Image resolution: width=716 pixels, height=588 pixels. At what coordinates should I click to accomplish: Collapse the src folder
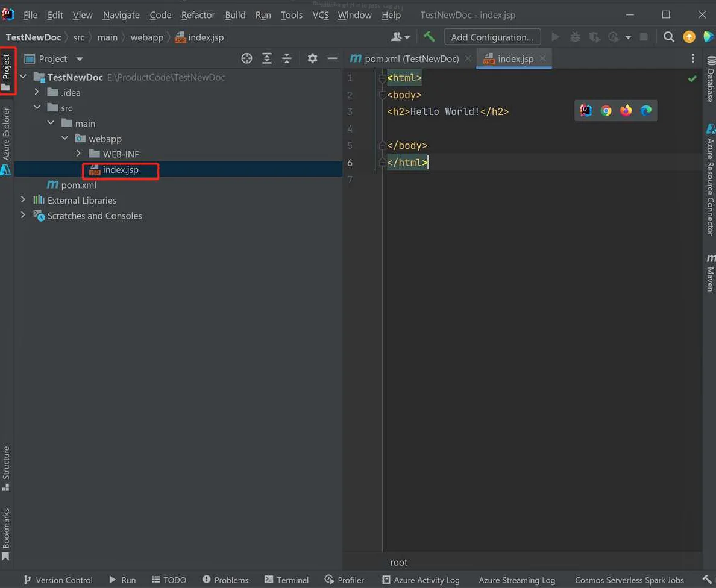[37, 107]
